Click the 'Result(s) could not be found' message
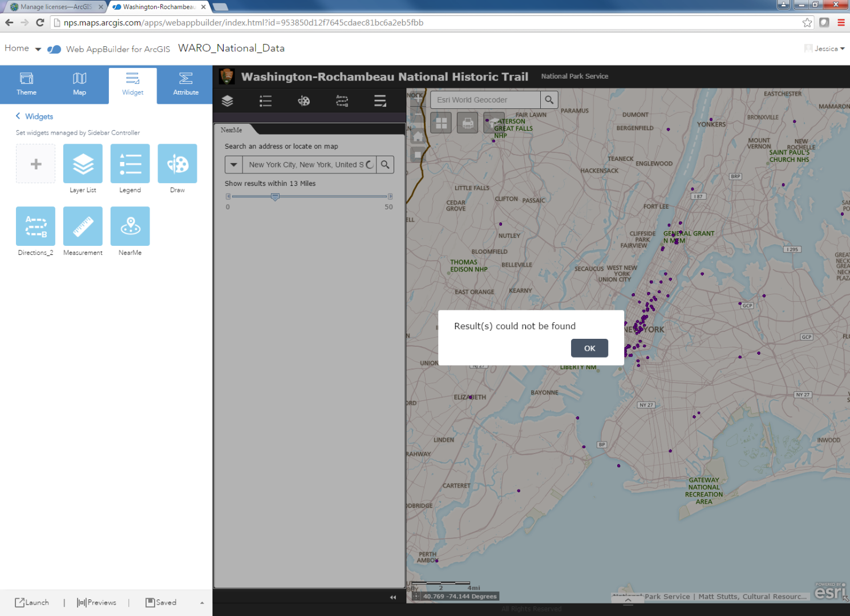 pos(515,326)
